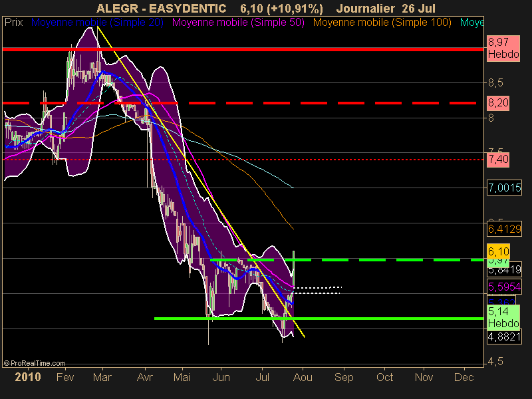532x399 pixels.
Task: Click the 'Avr' month label
Action: [145, 377]
